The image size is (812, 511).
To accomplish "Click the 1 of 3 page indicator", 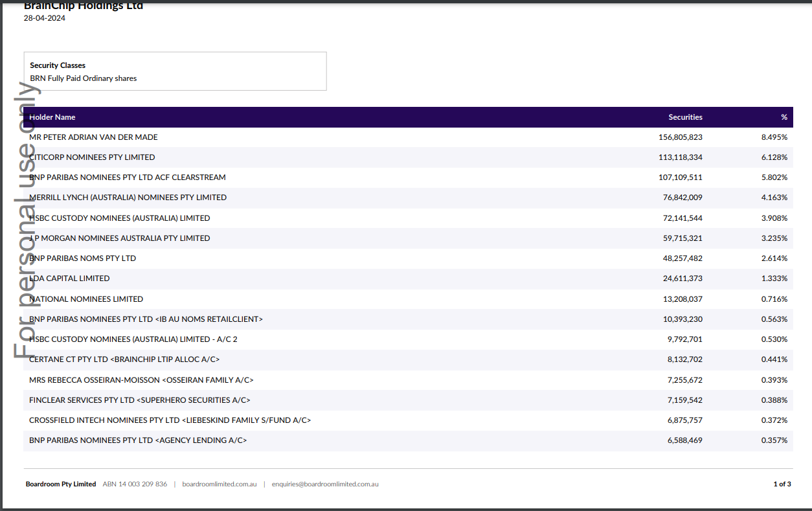I will point(782,484).
